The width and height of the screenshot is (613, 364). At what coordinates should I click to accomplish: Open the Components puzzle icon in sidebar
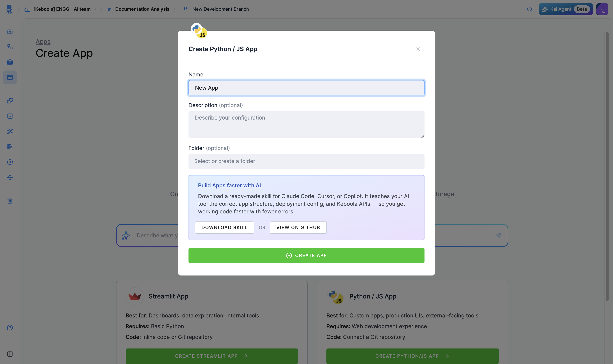(x=10, y=101)
